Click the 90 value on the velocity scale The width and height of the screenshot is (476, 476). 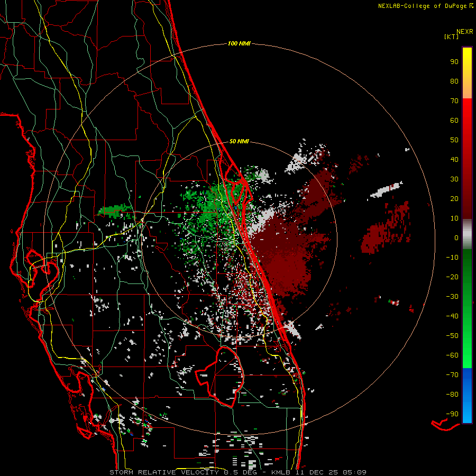point(454,61)
